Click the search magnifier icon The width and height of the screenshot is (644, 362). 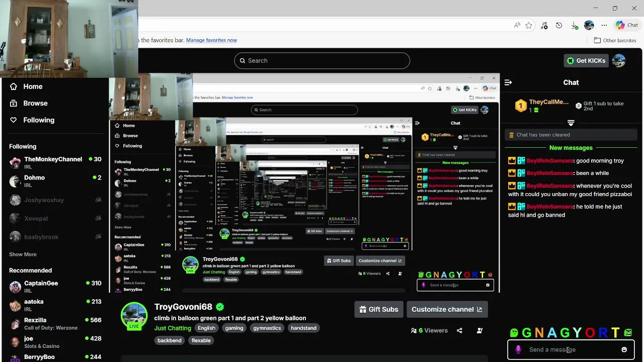[x=243, y=60]
